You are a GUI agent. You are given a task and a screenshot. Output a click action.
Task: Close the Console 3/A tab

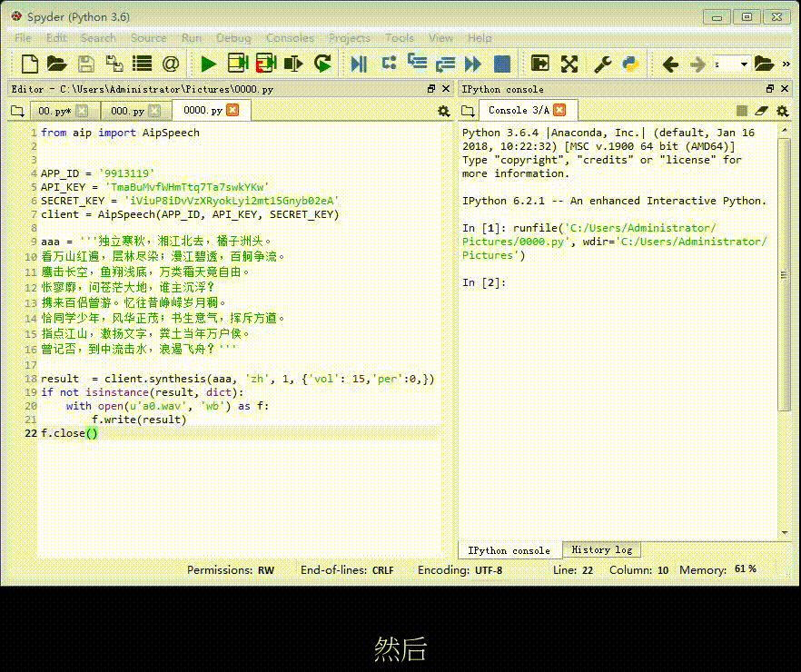point(559,110)
